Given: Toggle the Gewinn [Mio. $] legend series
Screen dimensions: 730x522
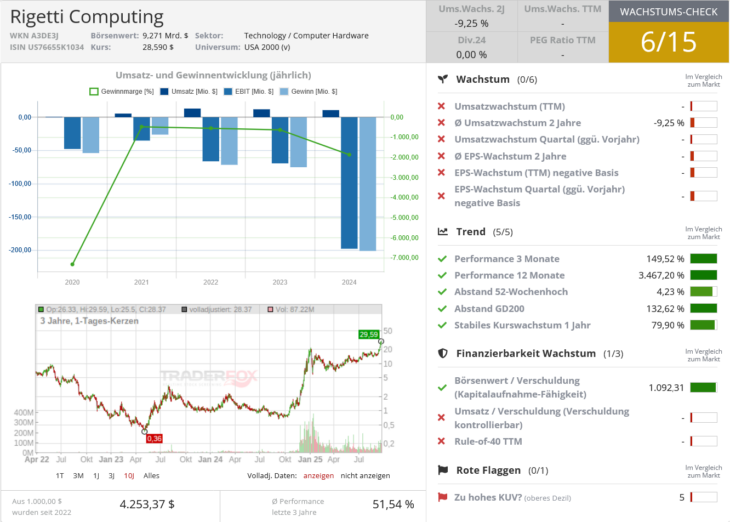Looking at the screenshot, I should coord(308,92).
